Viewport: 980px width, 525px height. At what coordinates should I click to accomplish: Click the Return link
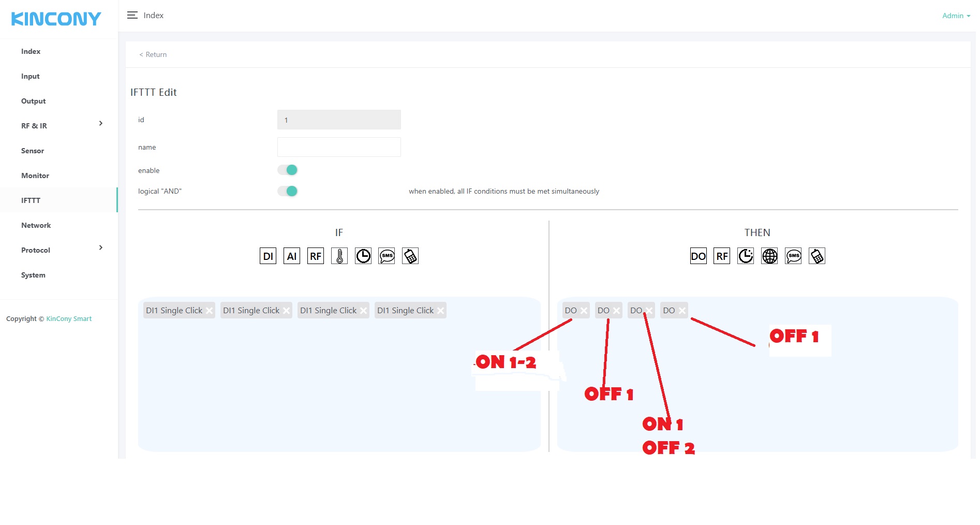[153, 54]
